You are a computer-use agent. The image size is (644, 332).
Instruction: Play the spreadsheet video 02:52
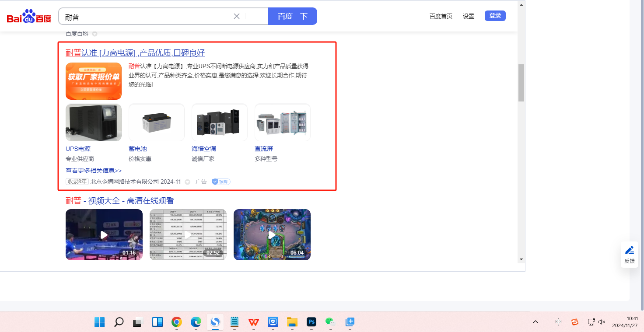click(x=188, y=234)
